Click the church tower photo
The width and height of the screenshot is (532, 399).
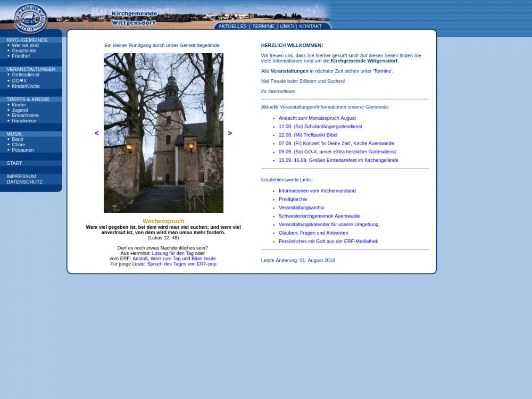163,133
